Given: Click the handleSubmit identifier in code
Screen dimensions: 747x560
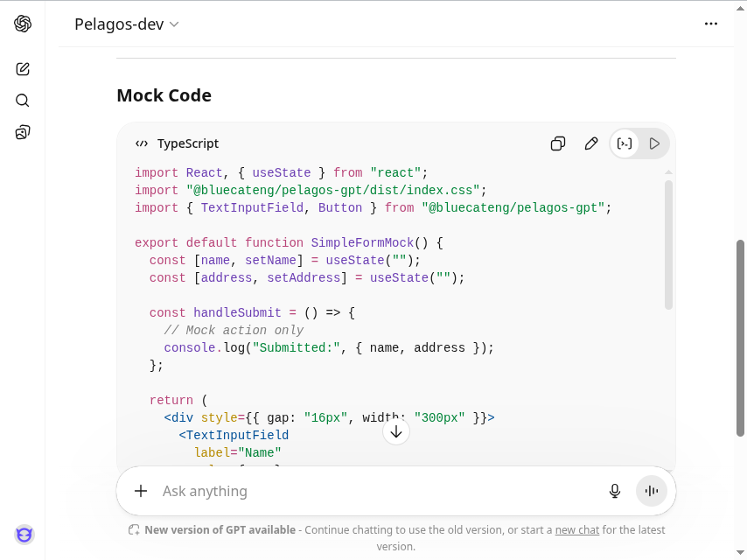Looking at the screenshot, I should tap(237, 312).
